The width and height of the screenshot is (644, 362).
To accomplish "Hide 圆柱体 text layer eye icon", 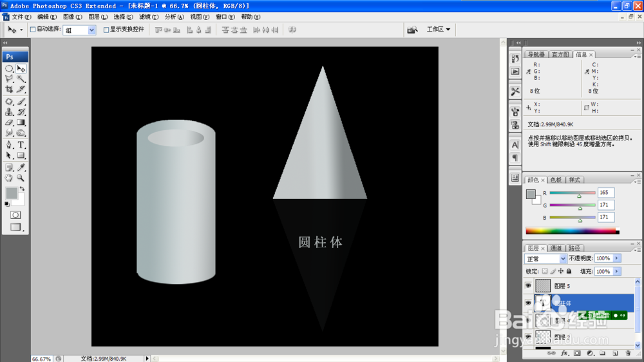I will coord(528,303).
